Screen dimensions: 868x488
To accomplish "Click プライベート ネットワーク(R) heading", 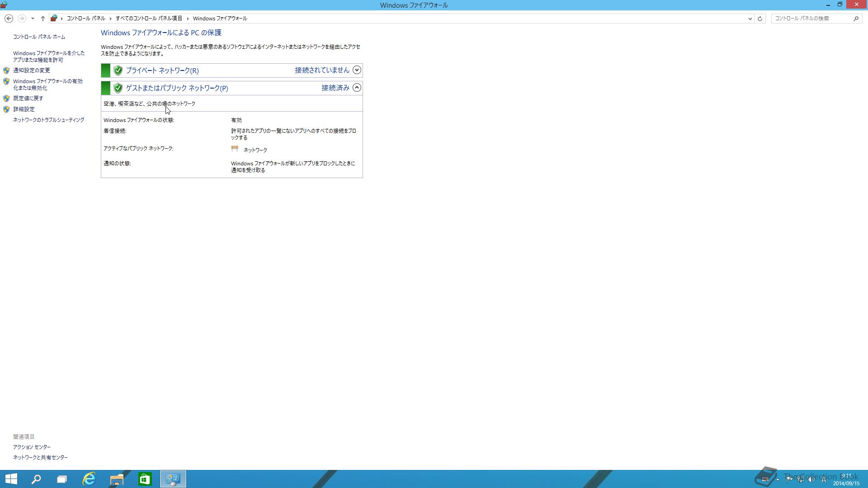I will [x=162, y=70].
